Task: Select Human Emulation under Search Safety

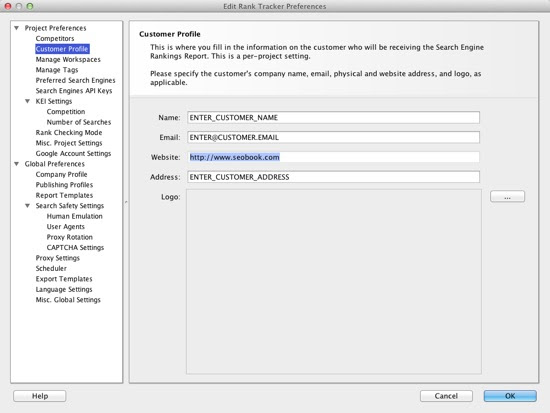Action: pyautogui.click(x=74, y=216)
